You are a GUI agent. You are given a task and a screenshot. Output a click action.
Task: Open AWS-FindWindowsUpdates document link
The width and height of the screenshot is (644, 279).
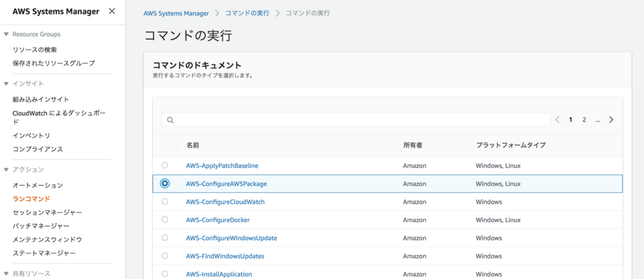click(x=225, y=256)
